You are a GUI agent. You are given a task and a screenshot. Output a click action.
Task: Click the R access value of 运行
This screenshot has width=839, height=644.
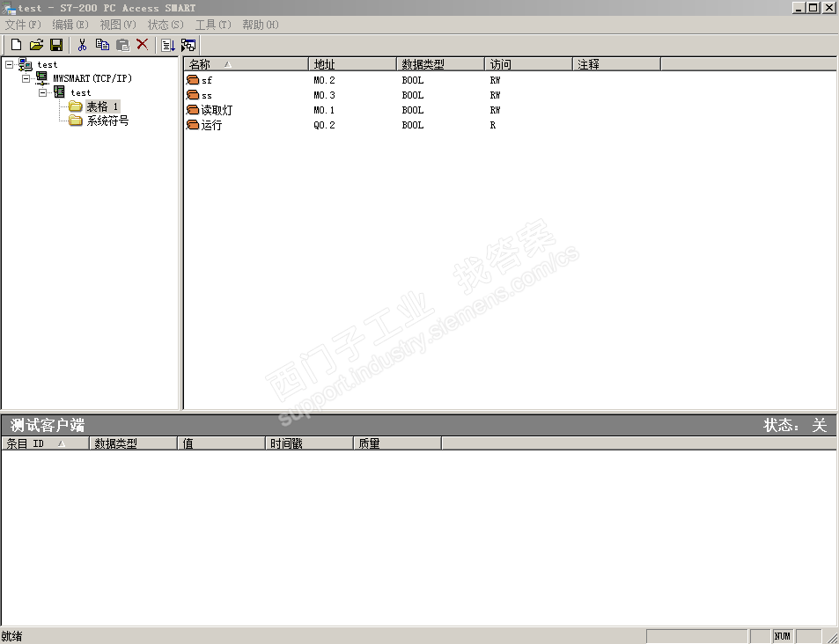coord(493,125)
